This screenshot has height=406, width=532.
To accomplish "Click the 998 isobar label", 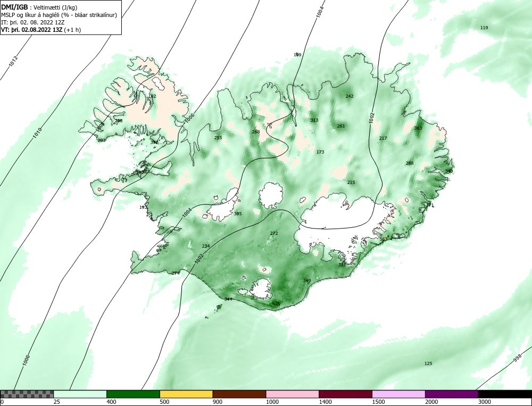I will 517,359.
